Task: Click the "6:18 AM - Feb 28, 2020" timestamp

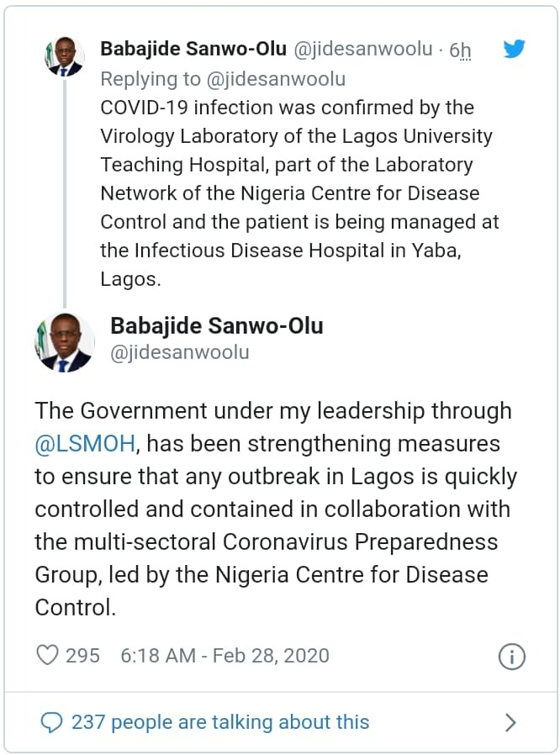Action: coord(225,656)
